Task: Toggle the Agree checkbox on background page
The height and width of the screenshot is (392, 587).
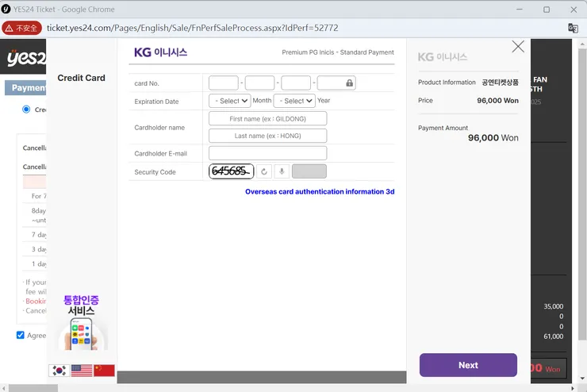Action: 20,335
